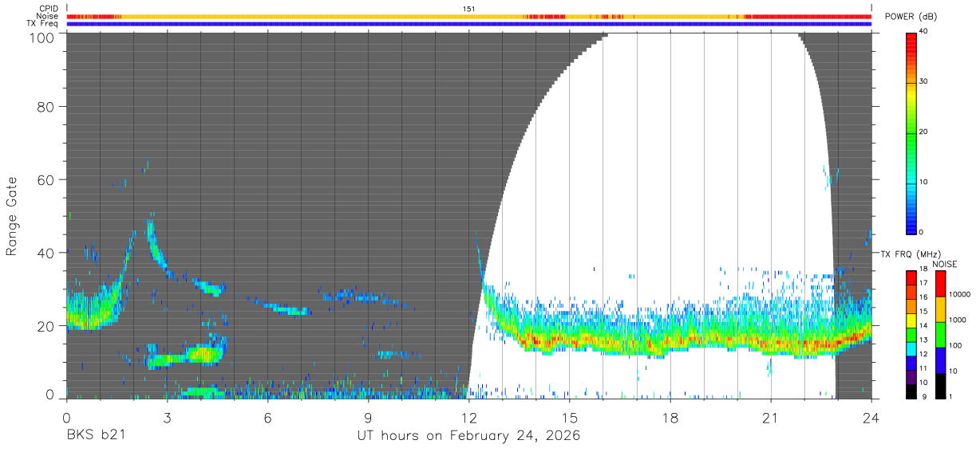Click the '20' range gate axis label
The width and height of the screenshot is (980, 452).
coord(46,326)
